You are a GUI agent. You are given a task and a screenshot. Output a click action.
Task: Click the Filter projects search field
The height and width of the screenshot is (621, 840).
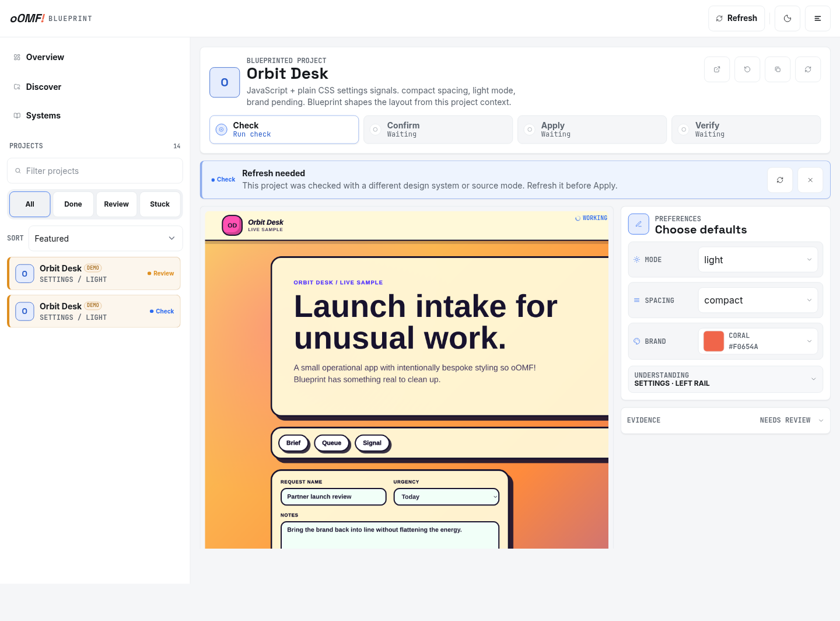click(x=95, y=171)
